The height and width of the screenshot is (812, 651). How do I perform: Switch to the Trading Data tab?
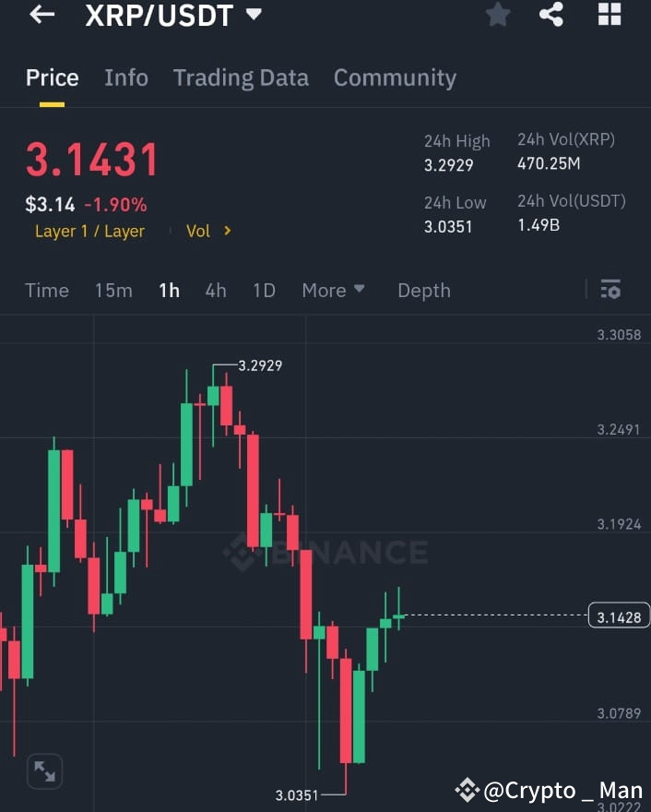[241, 78]
